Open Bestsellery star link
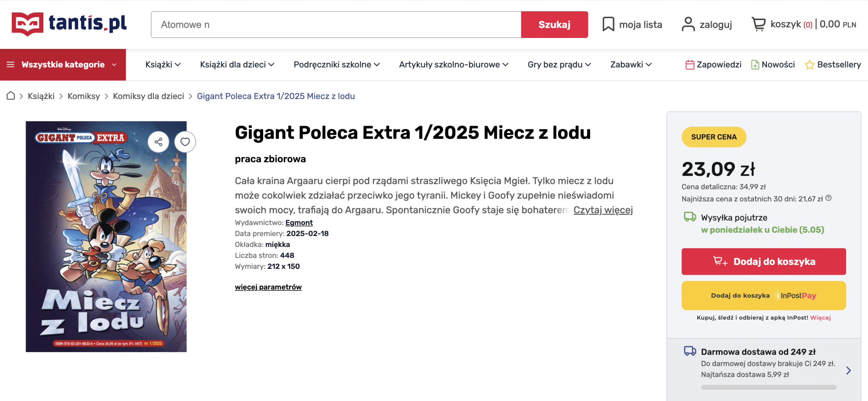868x401 pixels. click(x=833, y=64)
